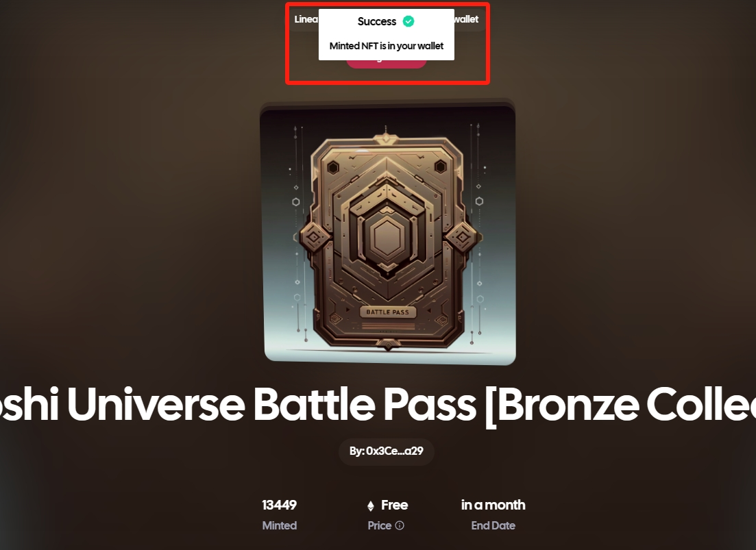Screen dimensions: 756x550
Task: Click the BATTLE PASS nameplate on the artwork
Action: click(388, 312)
